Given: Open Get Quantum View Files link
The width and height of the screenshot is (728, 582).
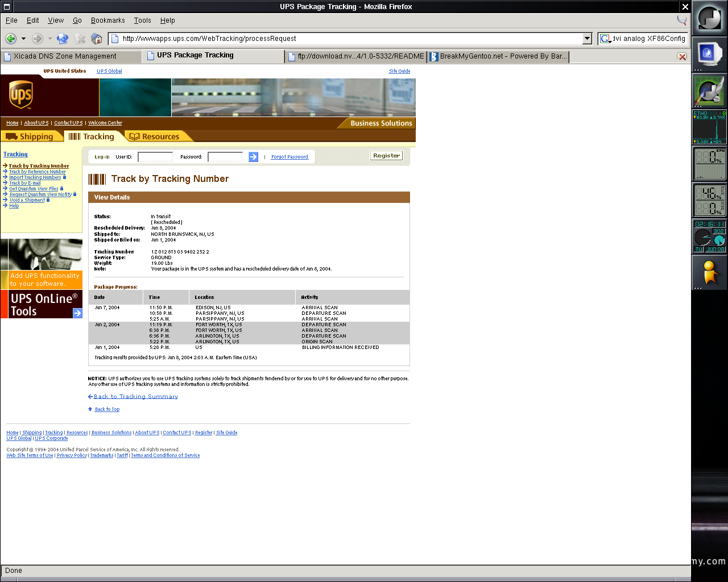Looking at the screenshot, I should coord(34,189).
